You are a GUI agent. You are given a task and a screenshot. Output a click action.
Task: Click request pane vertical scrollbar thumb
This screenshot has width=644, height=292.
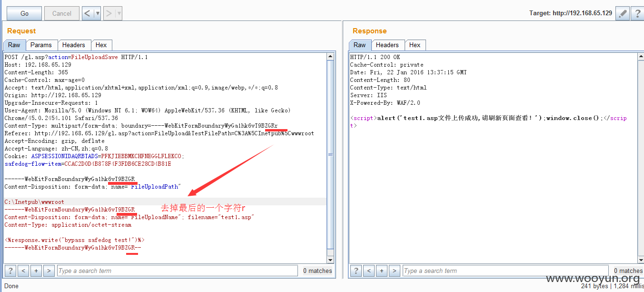(x=330, y=155)
